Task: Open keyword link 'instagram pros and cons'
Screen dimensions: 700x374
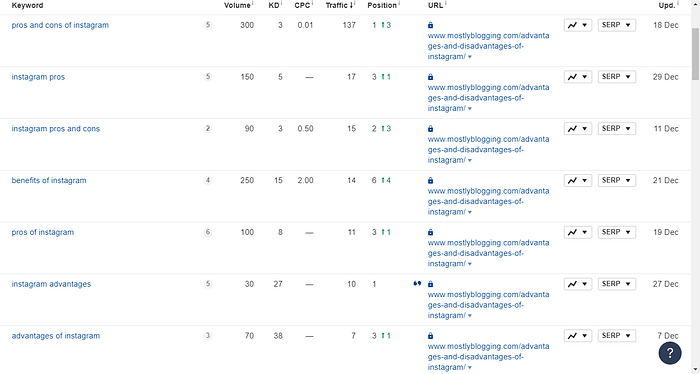Action: click(x=56, y=129)
